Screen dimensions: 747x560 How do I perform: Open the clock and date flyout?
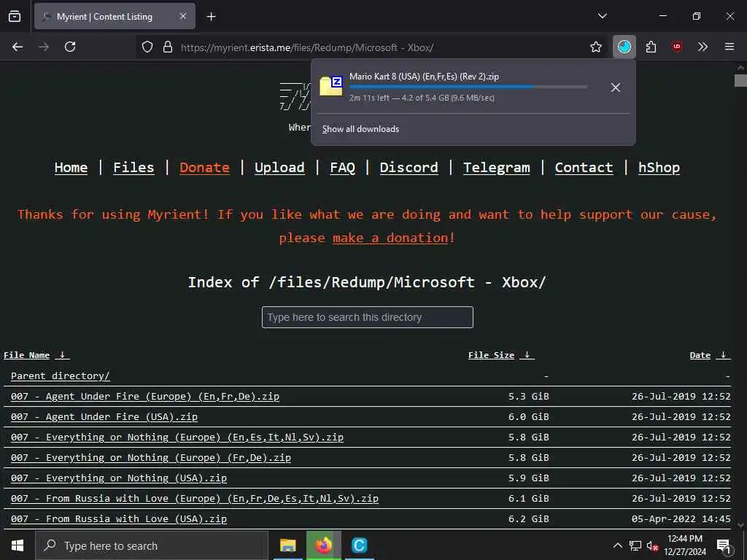click(x=685, y=545)
